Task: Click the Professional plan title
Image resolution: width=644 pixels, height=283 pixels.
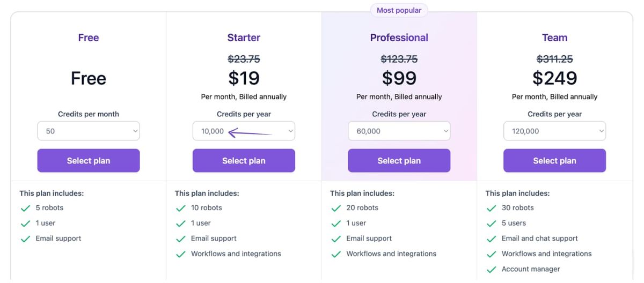Action: point(399,38)
